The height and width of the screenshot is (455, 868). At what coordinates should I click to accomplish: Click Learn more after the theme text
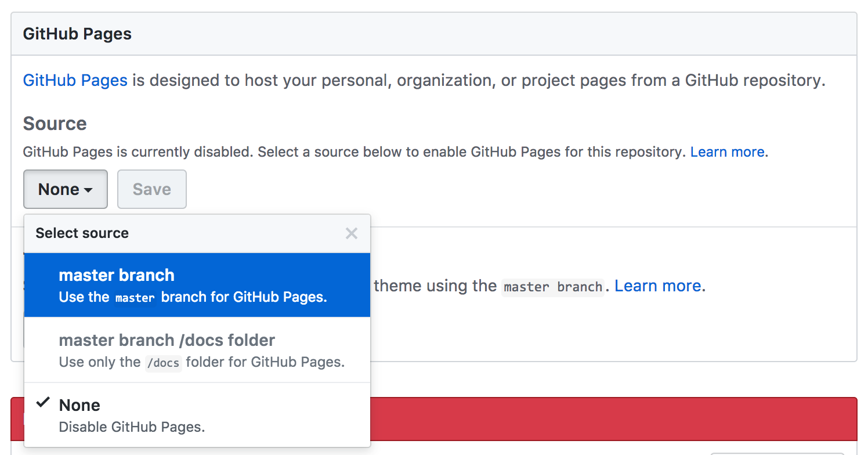click(x=657, y=286)
